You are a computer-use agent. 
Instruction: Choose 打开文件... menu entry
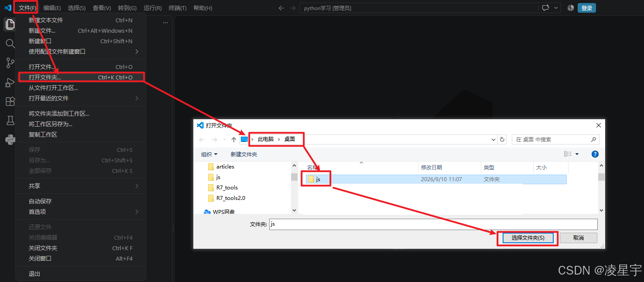tap(81, 67)
